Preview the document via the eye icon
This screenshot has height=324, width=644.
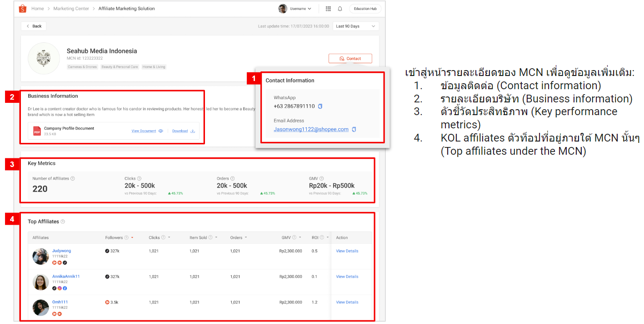(160, 131)
